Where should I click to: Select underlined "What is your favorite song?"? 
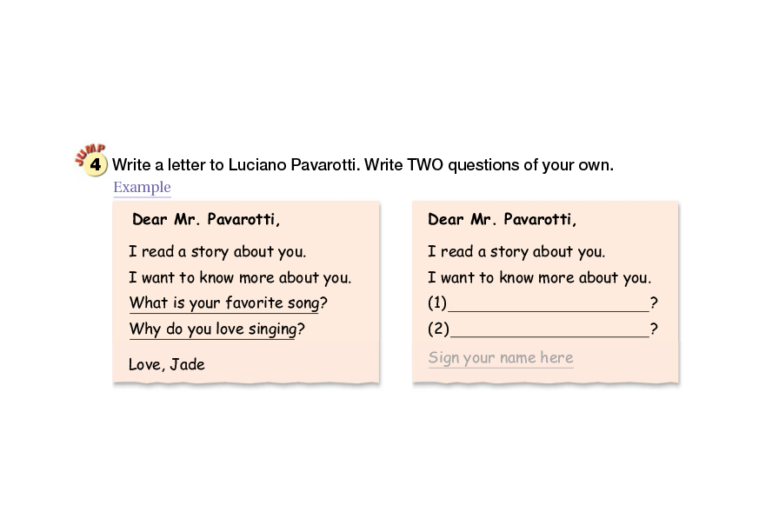coord(228,303)
